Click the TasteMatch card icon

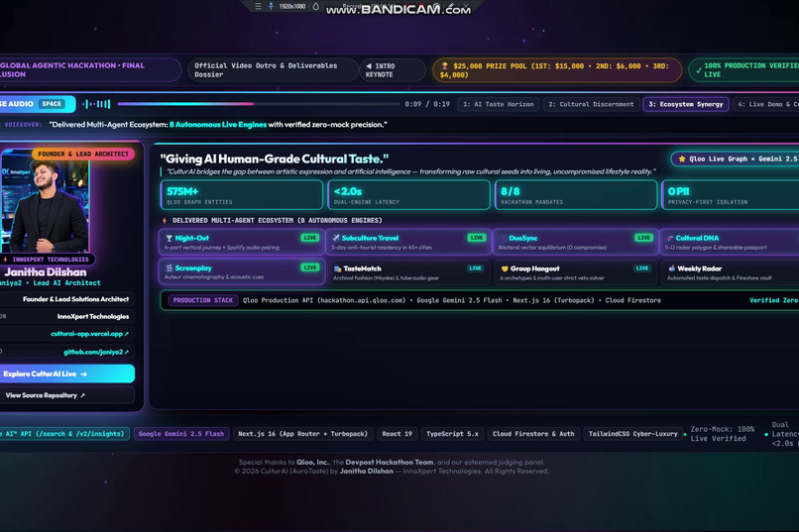tap(337, 268)
